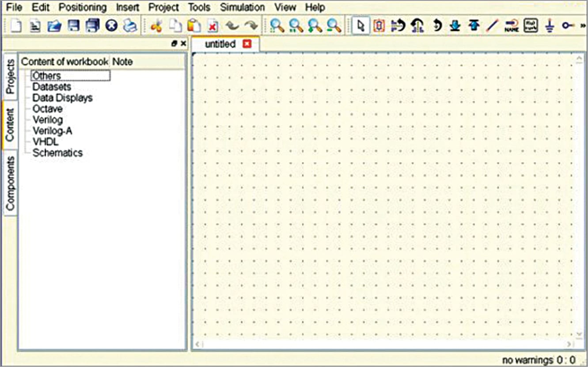Click the horizontal scrollbar below the schematic
This screenshot has width=588, height=367.
point(383,344)
